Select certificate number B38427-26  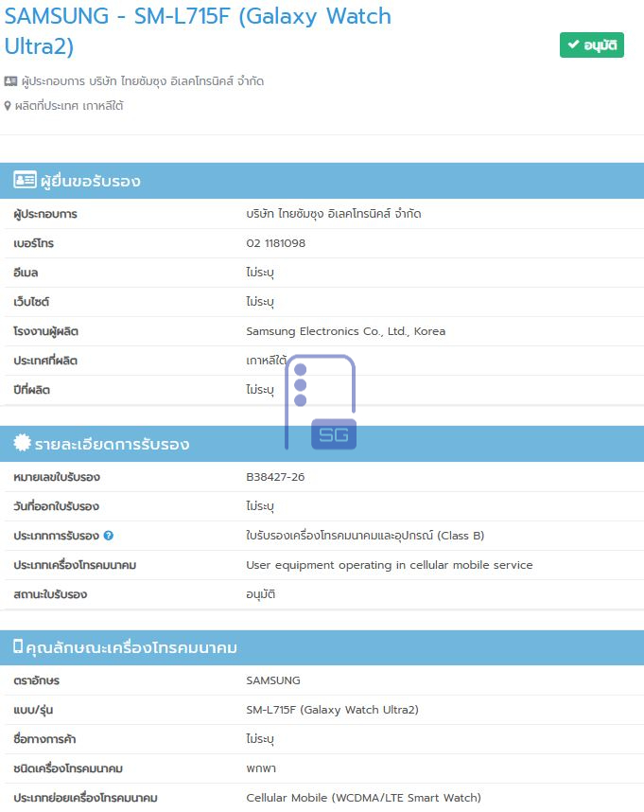tap(275, 477)
